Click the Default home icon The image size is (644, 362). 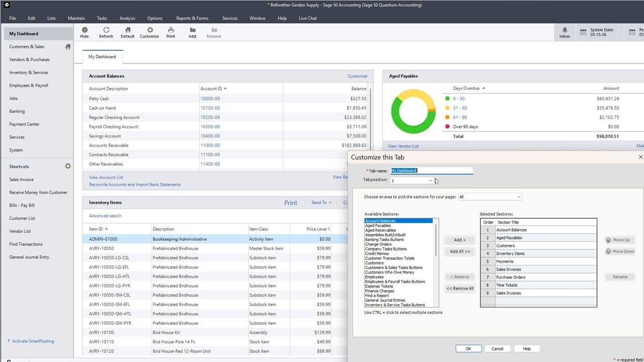128,30
